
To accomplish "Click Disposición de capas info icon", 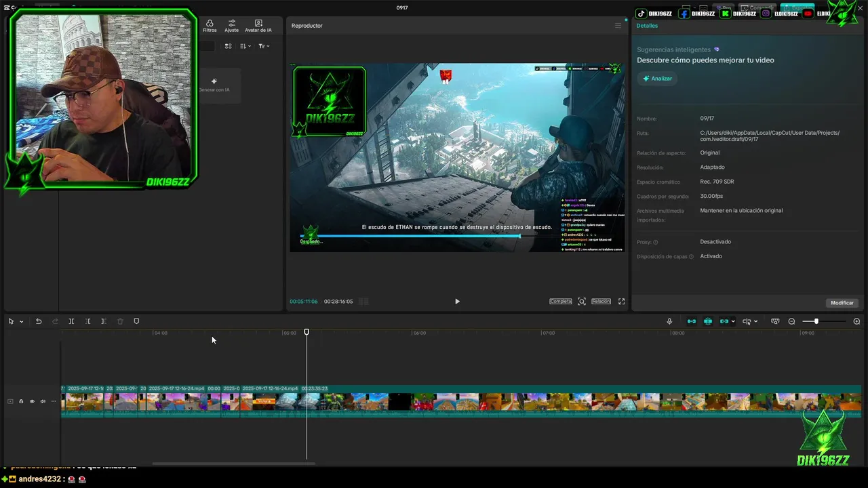I will point(691,257).
